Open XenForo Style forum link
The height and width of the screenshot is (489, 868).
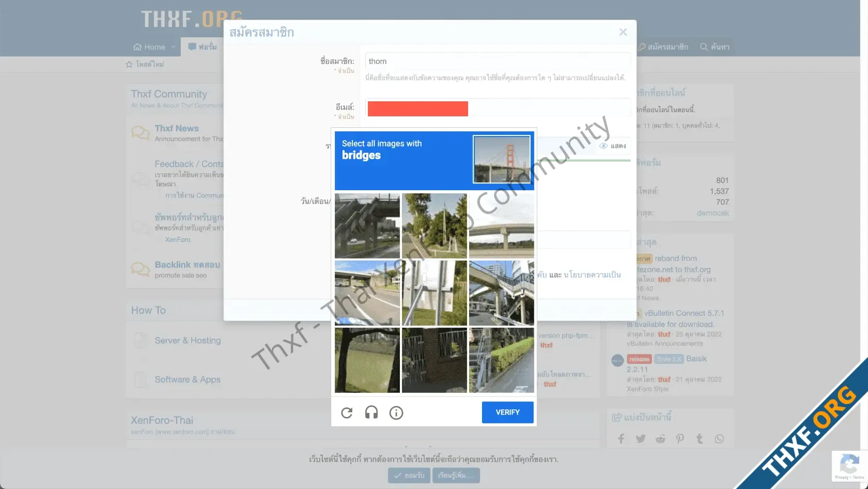coord(647,389)
